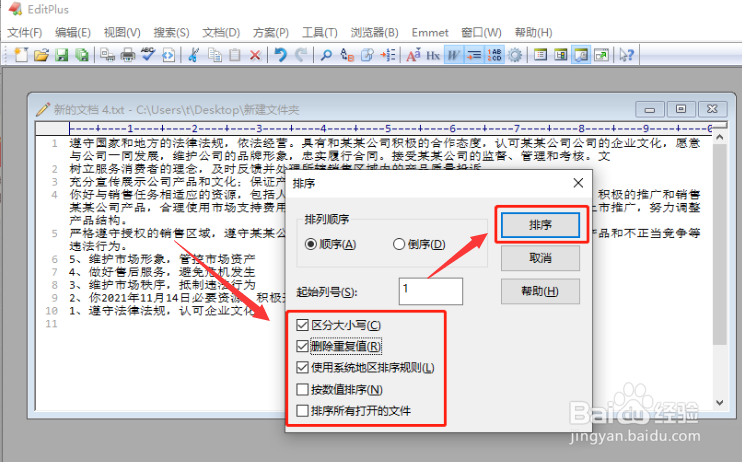
Task: Toggle the Output Window toolbar icon
Action: click(581, 55)
